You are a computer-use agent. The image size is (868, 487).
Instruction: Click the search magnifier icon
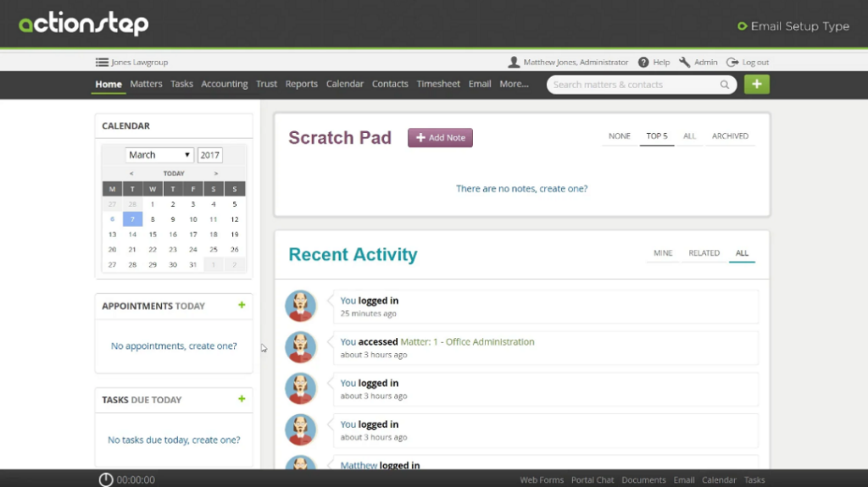725,85
